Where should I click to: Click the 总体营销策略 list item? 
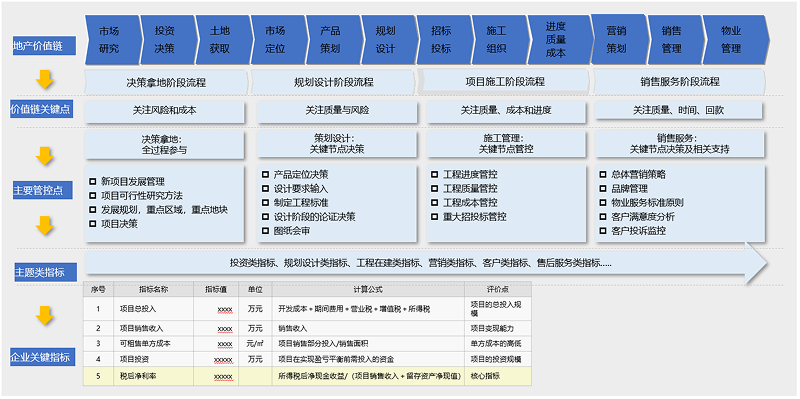tap(639, 174)
